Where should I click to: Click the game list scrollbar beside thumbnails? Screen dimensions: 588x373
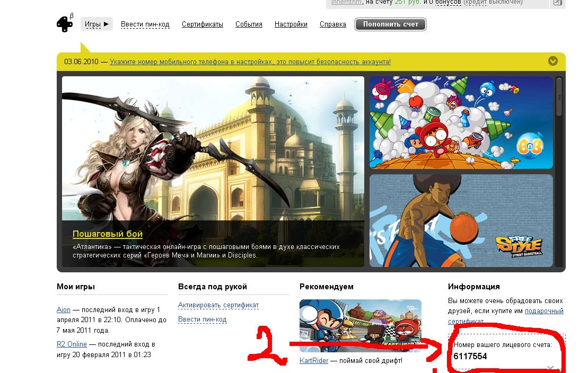559,97
